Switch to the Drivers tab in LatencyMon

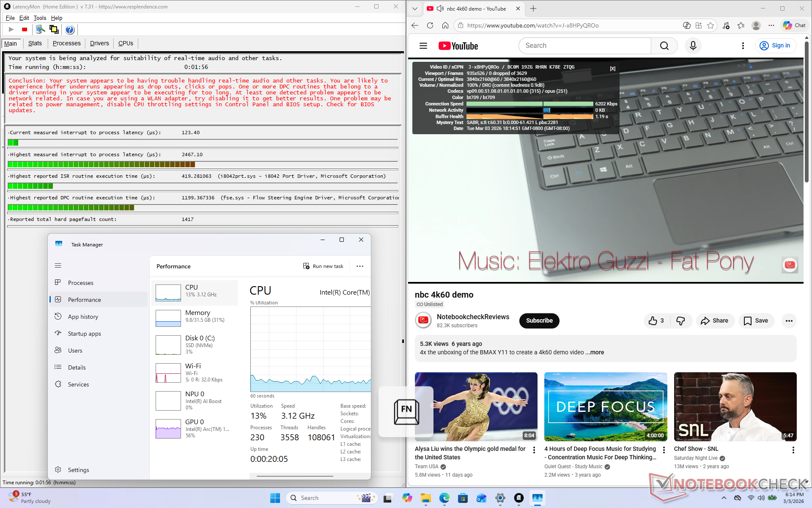click(x=99, y=43)
